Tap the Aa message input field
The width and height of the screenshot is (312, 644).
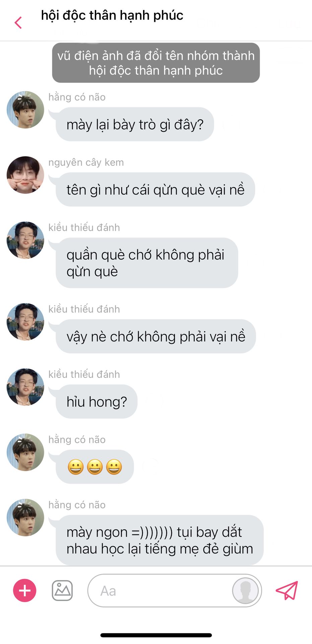click(175, 590)
